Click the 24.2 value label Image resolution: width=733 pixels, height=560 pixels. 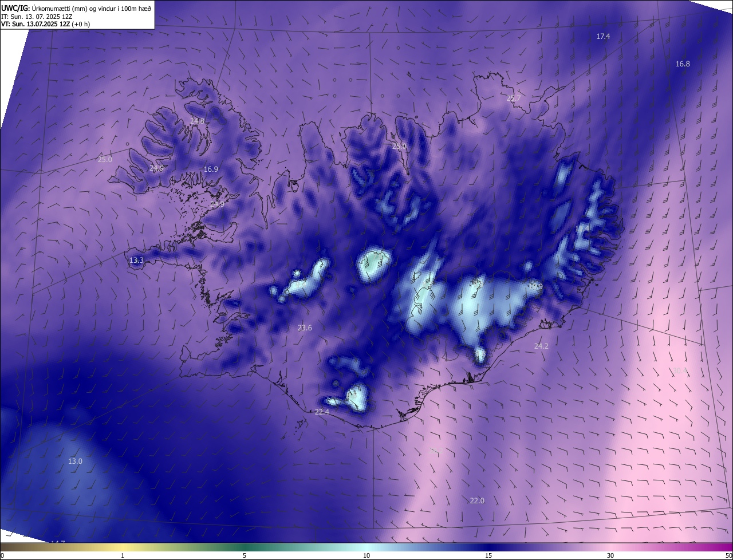[x=541, y=346]
